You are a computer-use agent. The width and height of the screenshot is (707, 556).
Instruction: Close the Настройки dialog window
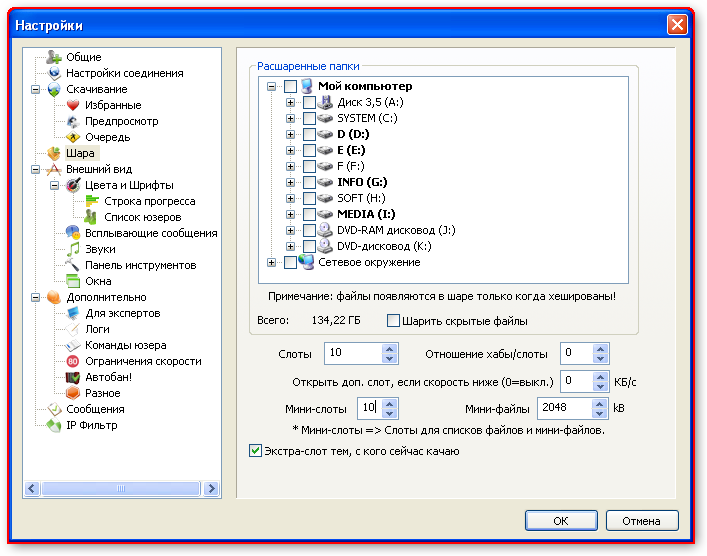pyautogui.click(x=677, y=25)
